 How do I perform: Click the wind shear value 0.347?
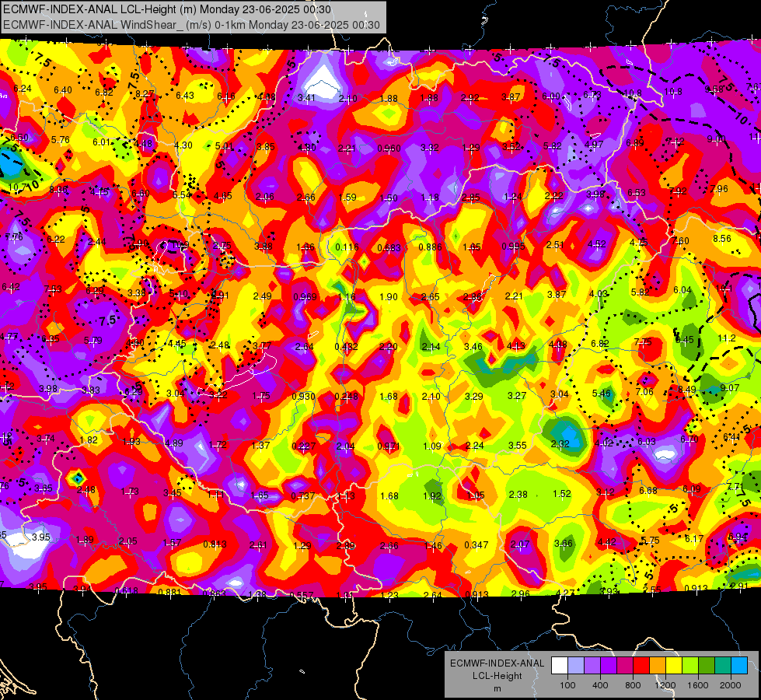click(x=476, y=545)
